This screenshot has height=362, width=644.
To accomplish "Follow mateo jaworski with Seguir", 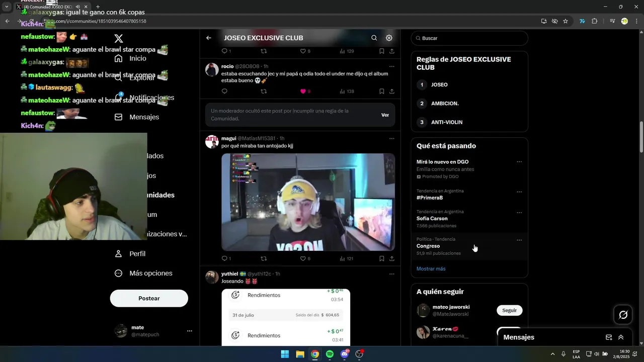I will [x=510, y=310].
